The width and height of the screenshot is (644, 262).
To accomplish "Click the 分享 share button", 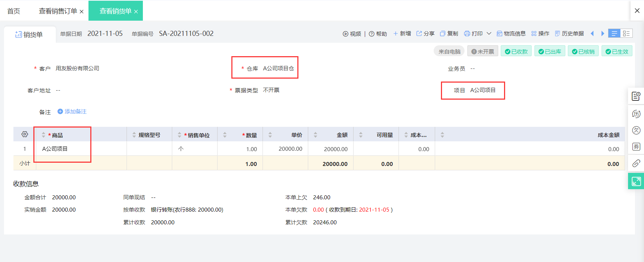I will point(425,33).
